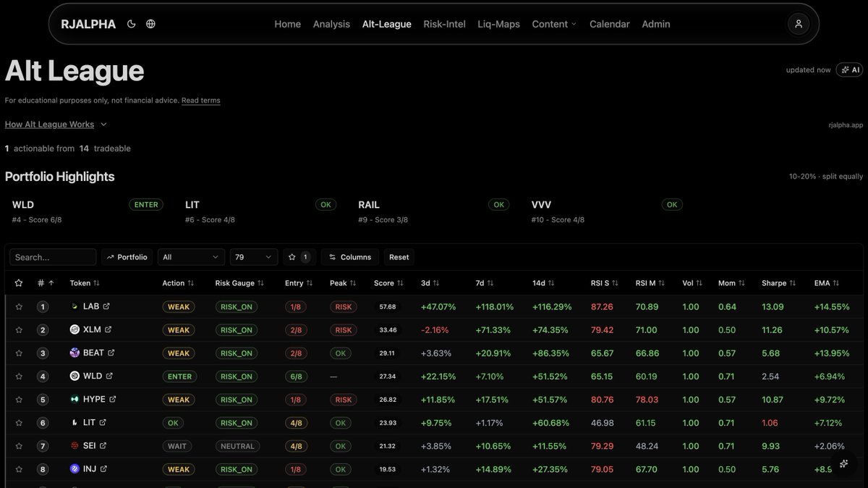This screenshot has height=488, width=868.
Task: Star the HYPE row
Action: pyautogui.click(x=19, y=400)
